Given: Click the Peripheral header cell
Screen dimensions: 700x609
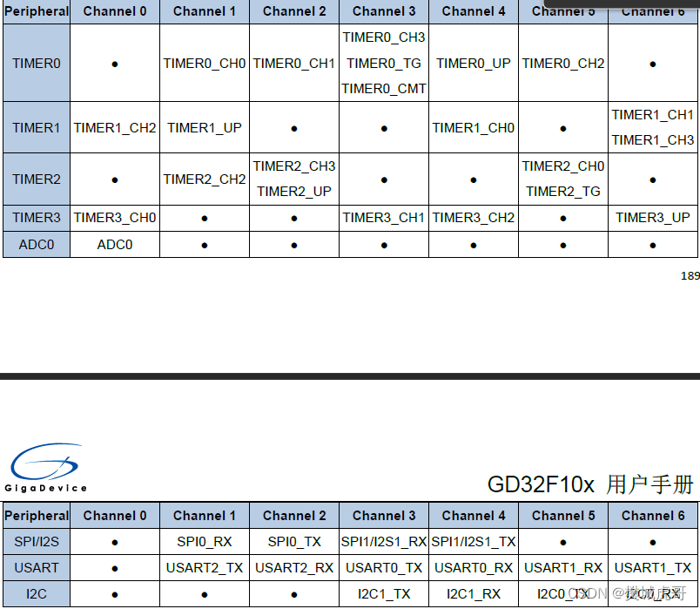Looking at the screenshot, I should [36, 11].
